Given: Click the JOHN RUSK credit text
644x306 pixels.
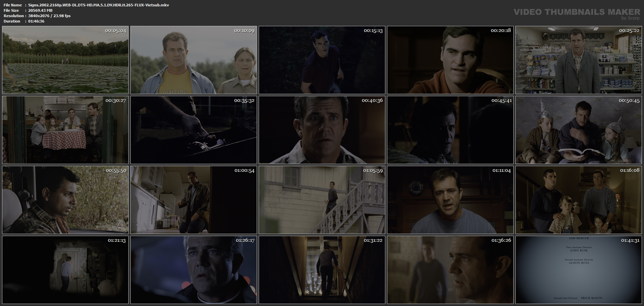Looking at the screenshot, I should [x=579, y=251].
